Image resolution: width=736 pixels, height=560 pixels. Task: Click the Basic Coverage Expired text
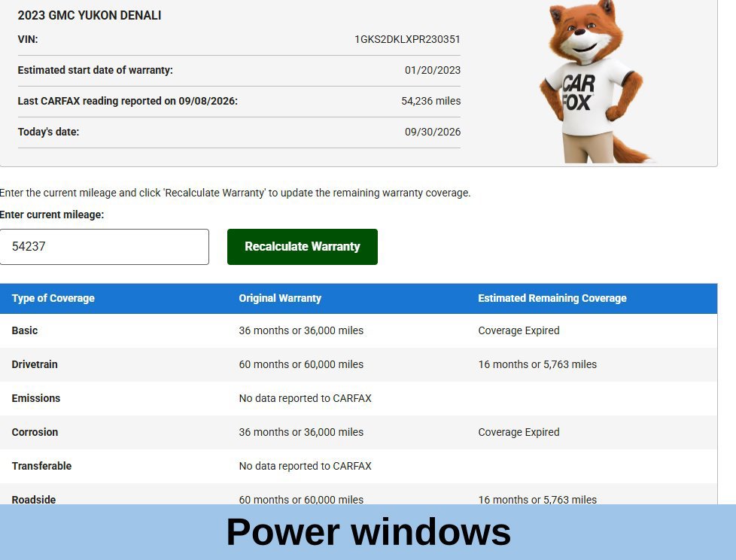pos(519,330)
